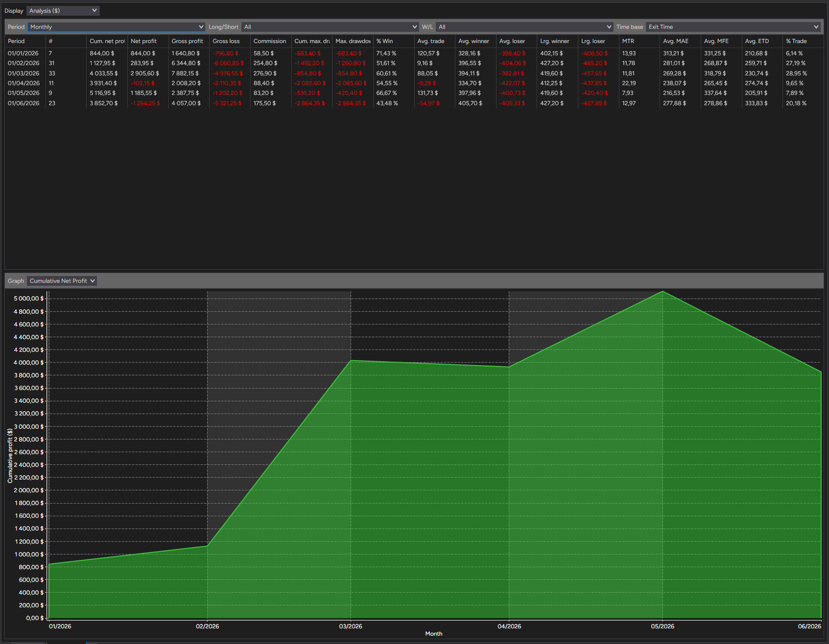Select the 01/04/2026 period row
The height and width of the screenshot is (644, 829).
click(x=414, y=83)
